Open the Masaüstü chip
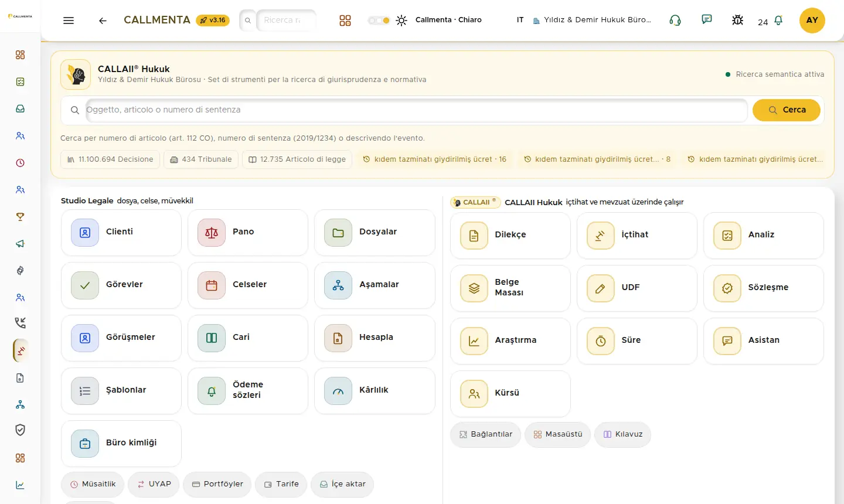The width and height of the screenshot is (844, 504). [558, 435]
